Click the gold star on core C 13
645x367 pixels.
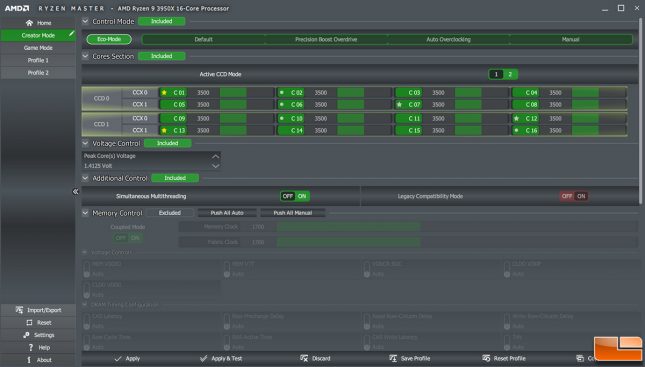pyautogui.click(x=164, y=130)
